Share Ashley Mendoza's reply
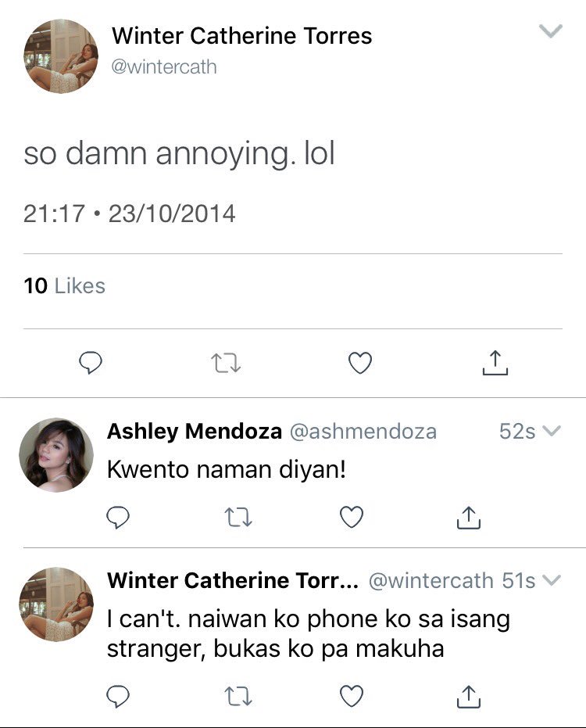Viewport: 586px width, 728px height. [469, 517]
